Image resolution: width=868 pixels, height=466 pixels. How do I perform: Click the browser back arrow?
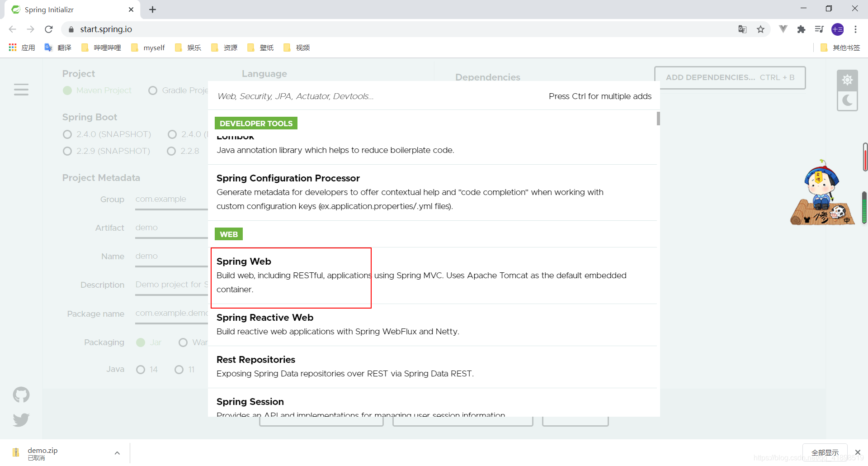click(x=13, y=29)
